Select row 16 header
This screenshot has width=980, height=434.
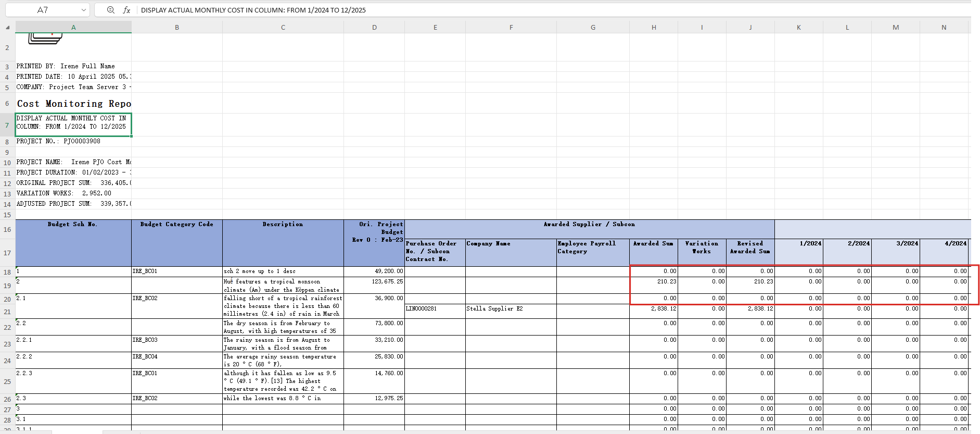(7, 229)
